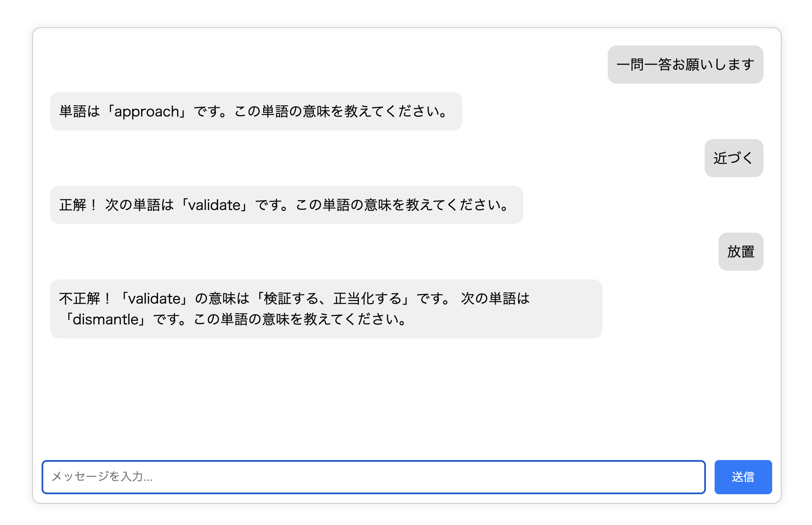Viewport: 812px width, 525px height.
Task: Click 次の単語は in the 不正解 bot message
Action: (495, 298)
